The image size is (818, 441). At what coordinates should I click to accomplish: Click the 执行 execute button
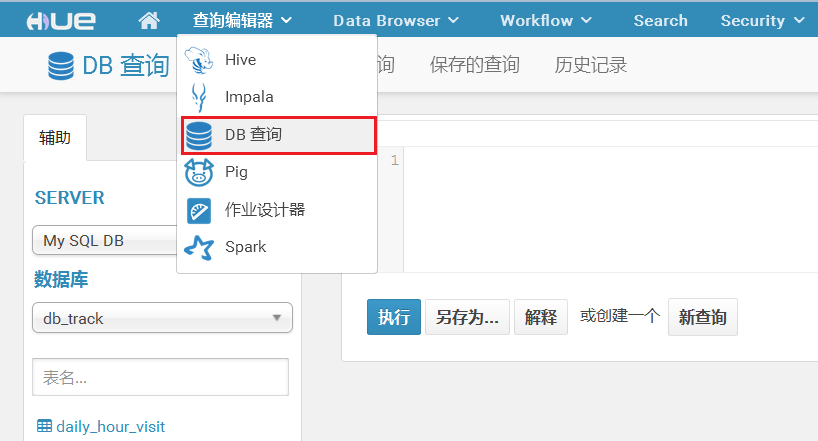pyautogui.click(x=394, y=317)
